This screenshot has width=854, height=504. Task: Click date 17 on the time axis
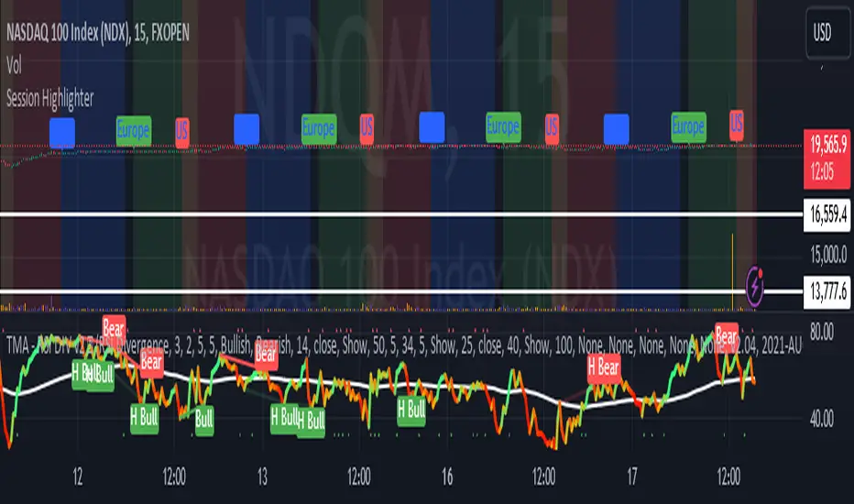click(632, 477)
